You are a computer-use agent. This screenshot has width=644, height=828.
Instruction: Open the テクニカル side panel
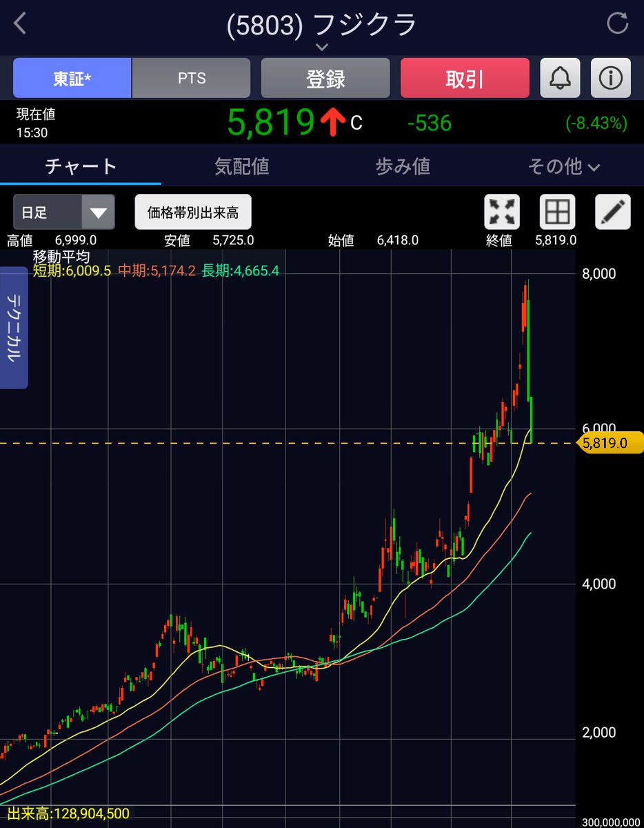click(x=14, y=327)
